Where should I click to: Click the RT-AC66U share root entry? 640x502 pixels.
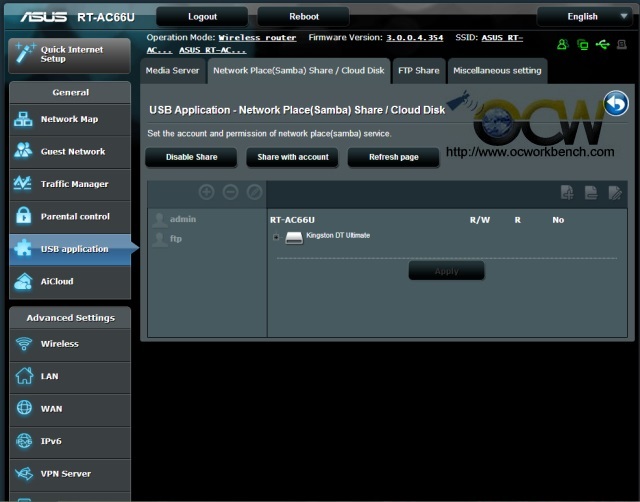tap(292, 220)
